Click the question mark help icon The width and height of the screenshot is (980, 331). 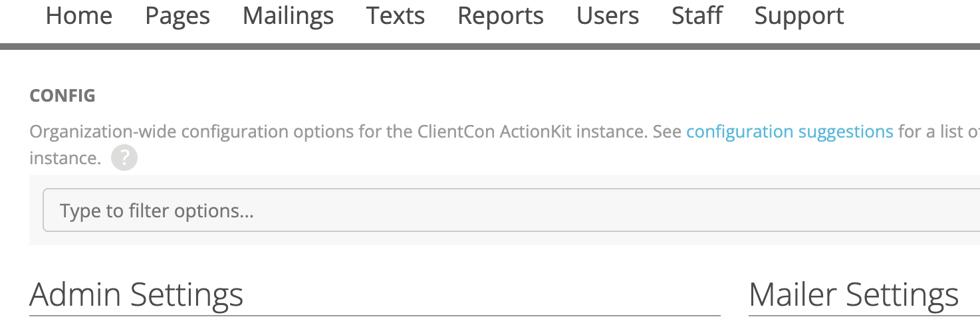pyautogui.click(x=124, y=159)
